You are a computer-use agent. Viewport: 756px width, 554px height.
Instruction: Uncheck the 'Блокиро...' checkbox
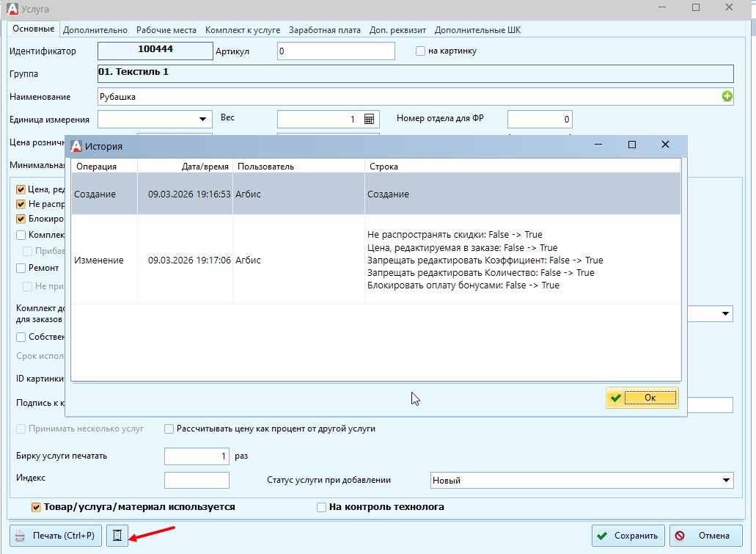(x=21, y=219)
